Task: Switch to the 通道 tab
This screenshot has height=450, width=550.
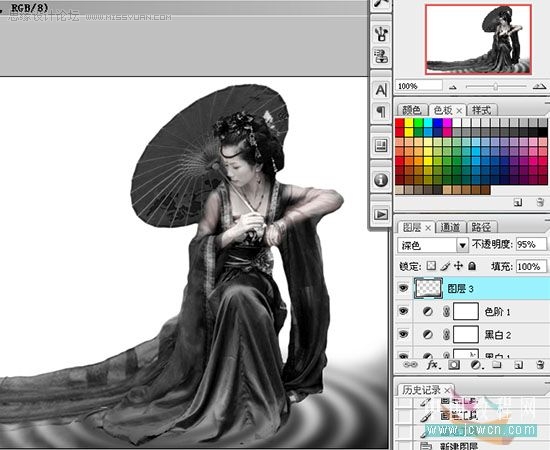Action: 450,227
